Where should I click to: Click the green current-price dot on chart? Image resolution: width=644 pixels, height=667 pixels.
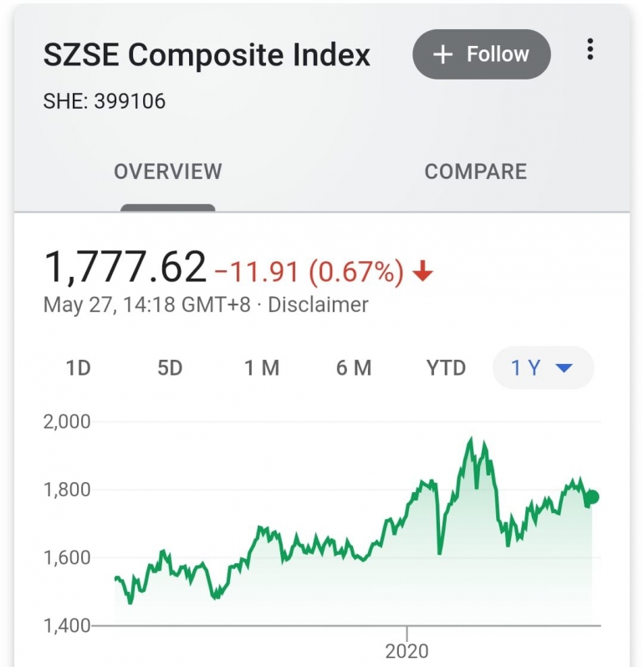(592, 497)
